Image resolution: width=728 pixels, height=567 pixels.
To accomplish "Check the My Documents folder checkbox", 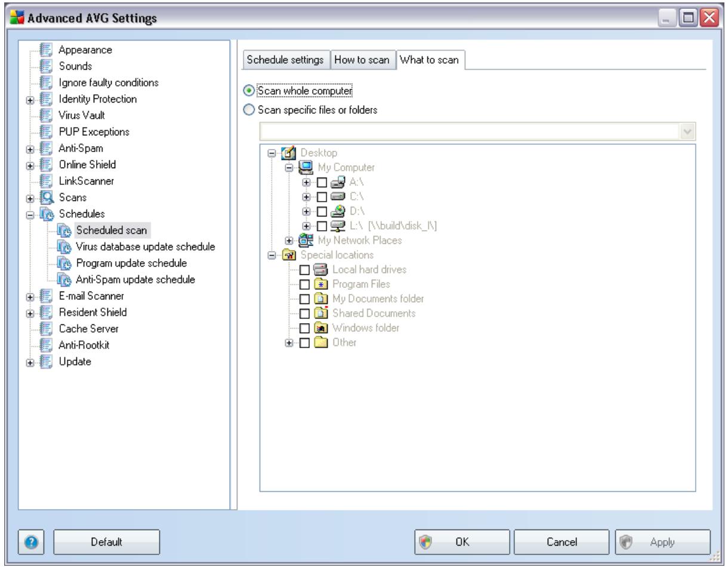I will pyautogui.click(x=304, y=299).
